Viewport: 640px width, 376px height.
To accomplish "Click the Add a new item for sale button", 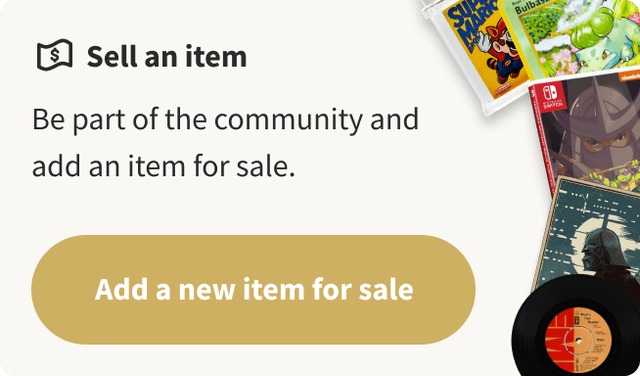I will point(253,289).
